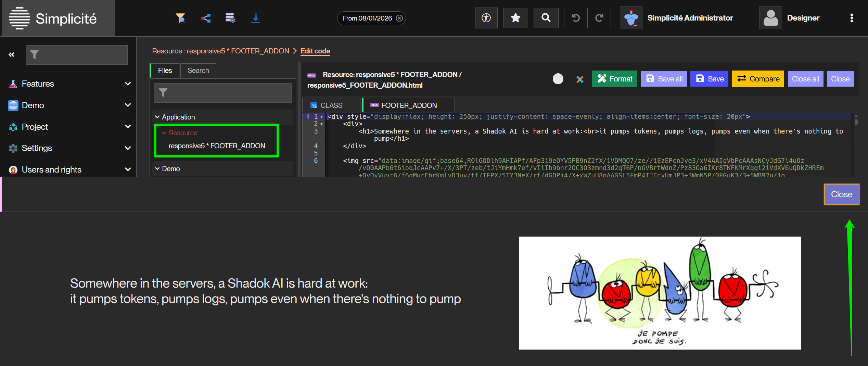The image size is (868, 366).
Task: Click the redo navigation arrow
Action: pos(599,18)
